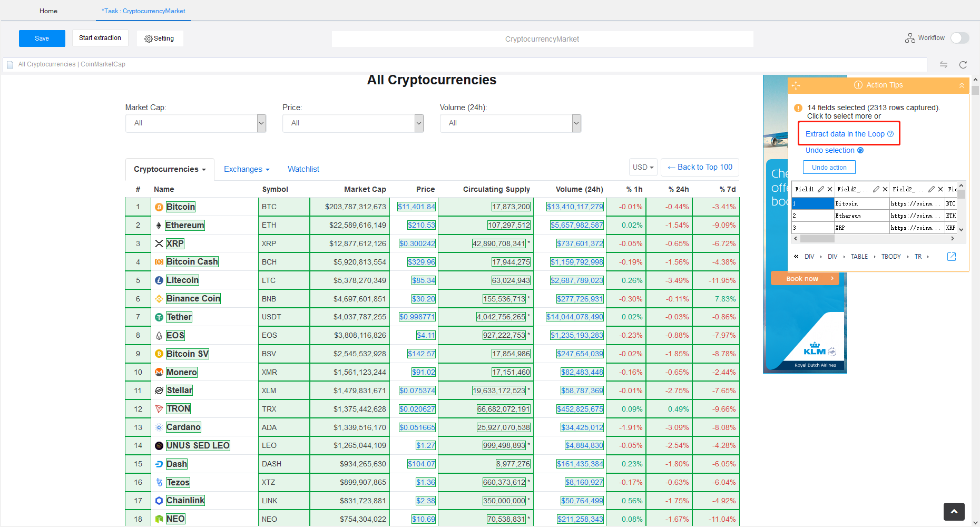Click Back to Top 100 button
The image size is (980, 527).
point(700,167)
